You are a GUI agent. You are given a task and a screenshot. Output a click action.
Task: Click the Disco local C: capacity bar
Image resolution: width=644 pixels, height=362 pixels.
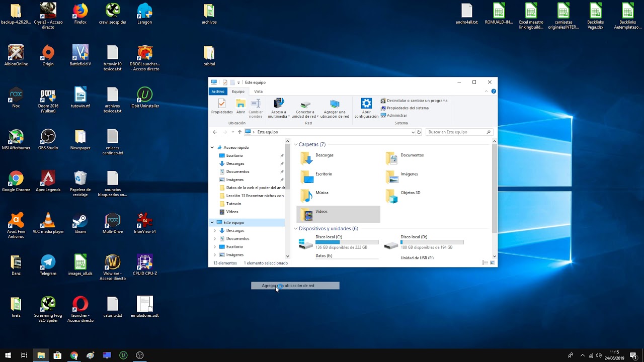tap(347, 242)
